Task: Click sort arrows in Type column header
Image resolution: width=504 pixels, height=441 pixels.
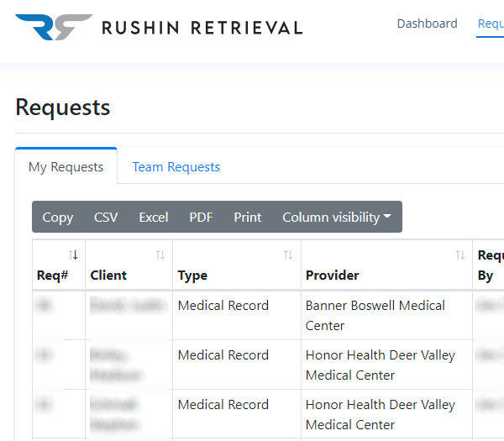Action: (x=288, y=255)
